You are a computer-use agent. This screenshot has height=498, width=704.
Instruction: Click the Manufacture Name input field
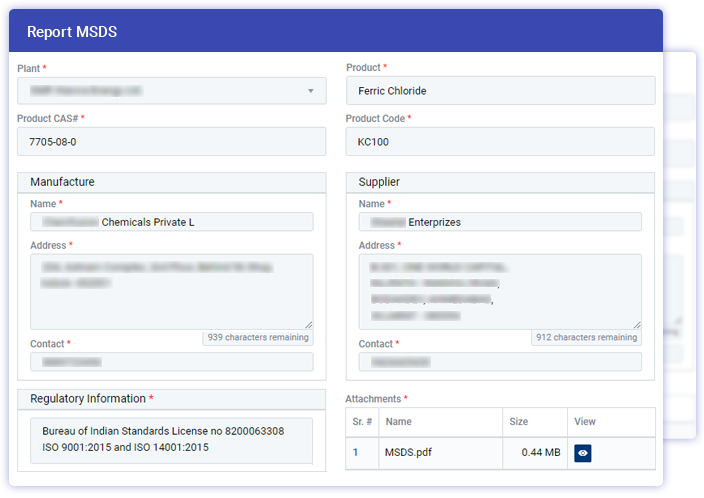[x=171, y=222]
